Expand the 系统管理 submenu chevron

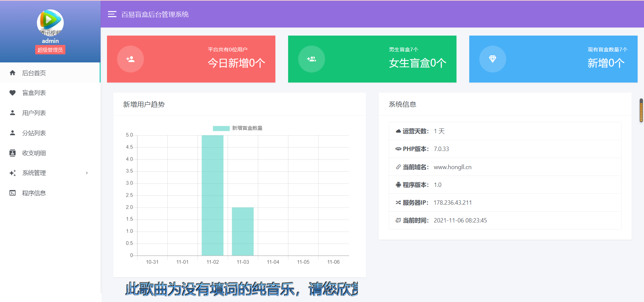87,173
